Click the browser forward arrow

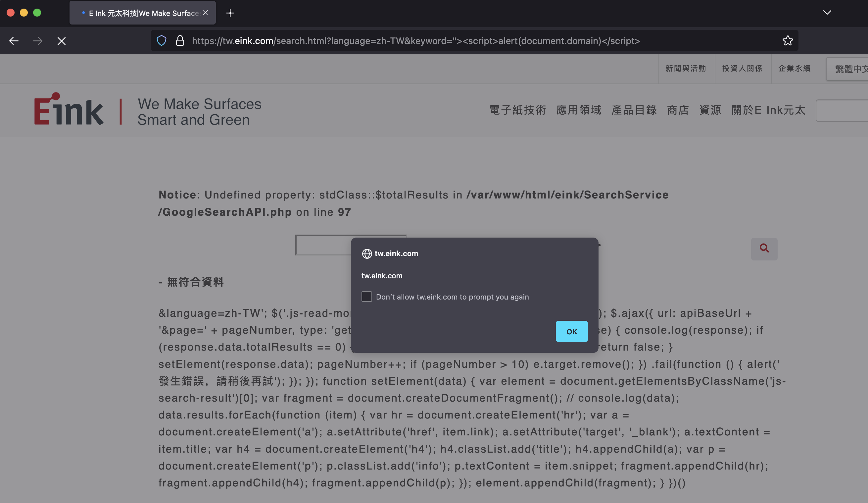pyautogui.click(x=37, y=41)
